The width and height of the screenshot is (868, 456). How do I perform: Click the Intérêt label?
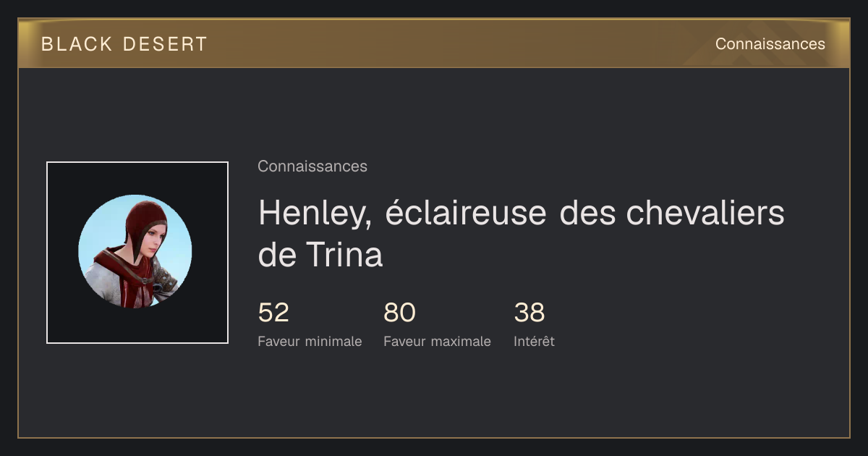click(x=534, y=342)
